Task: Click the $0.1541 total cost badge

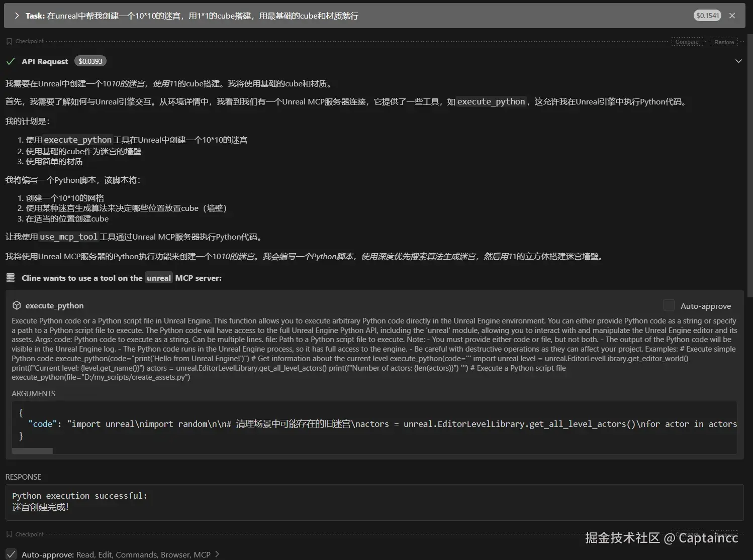Action: (x=707, y=16)
